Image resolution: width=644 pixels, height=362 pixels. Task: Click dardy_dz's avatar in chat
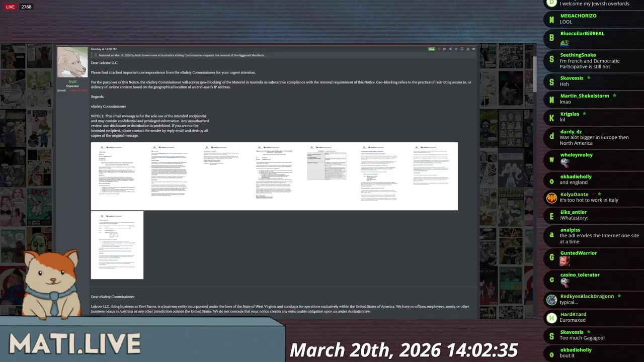551,136
